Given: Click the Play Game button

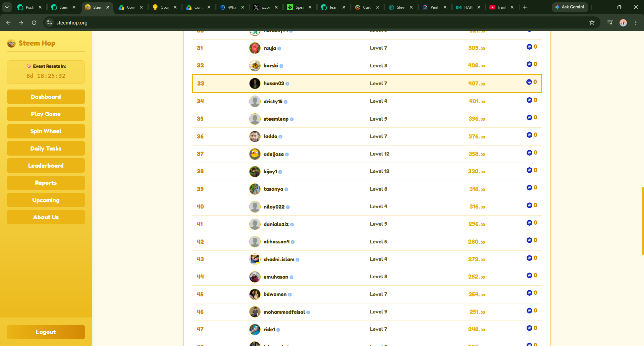Looking at the screenshot, I should coord(46,114).
